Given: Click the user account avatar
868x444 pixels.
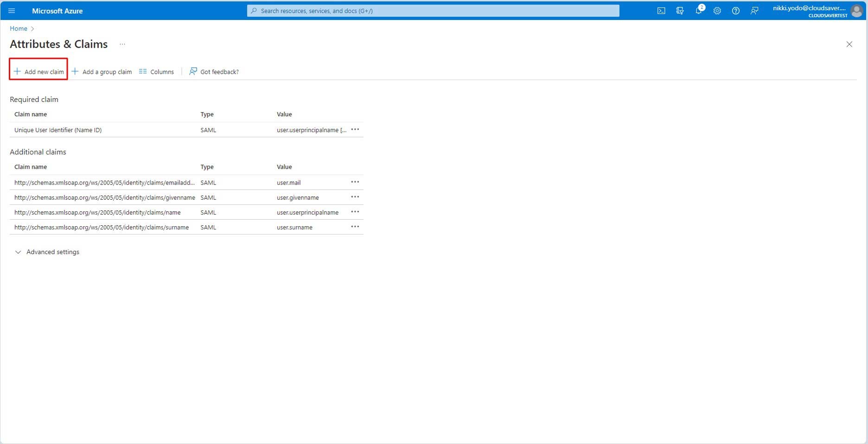Looking at the screenshot, I should click(856, 11).
